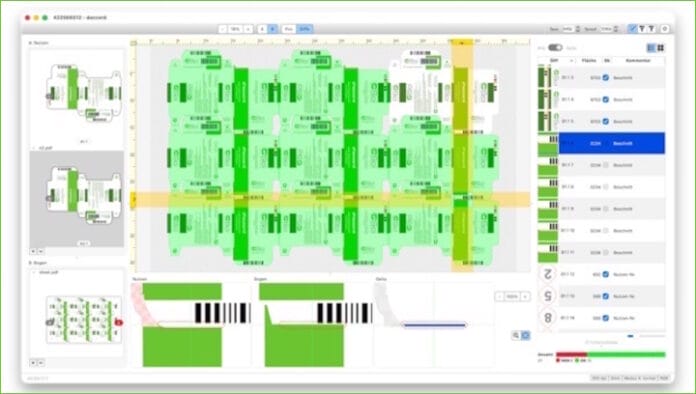
Task: Click the minus button under sheet.pdf thumbnail
Action: tap(40, 362)
